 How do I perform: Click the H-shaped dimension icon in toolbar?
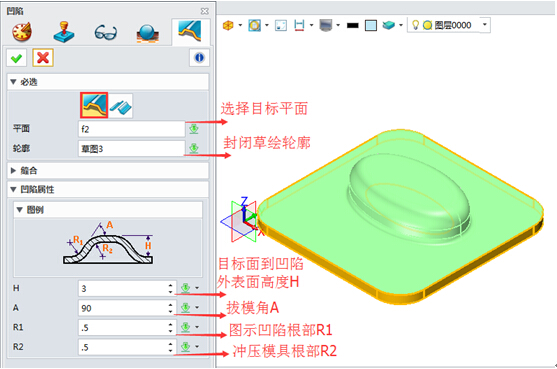(x=299, y=25)
